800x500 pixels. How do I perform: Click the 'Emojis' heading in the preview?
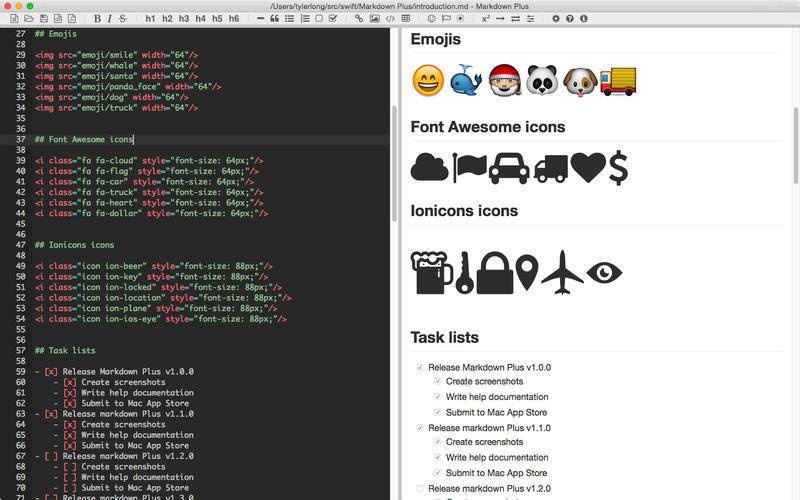click(435, 39)
